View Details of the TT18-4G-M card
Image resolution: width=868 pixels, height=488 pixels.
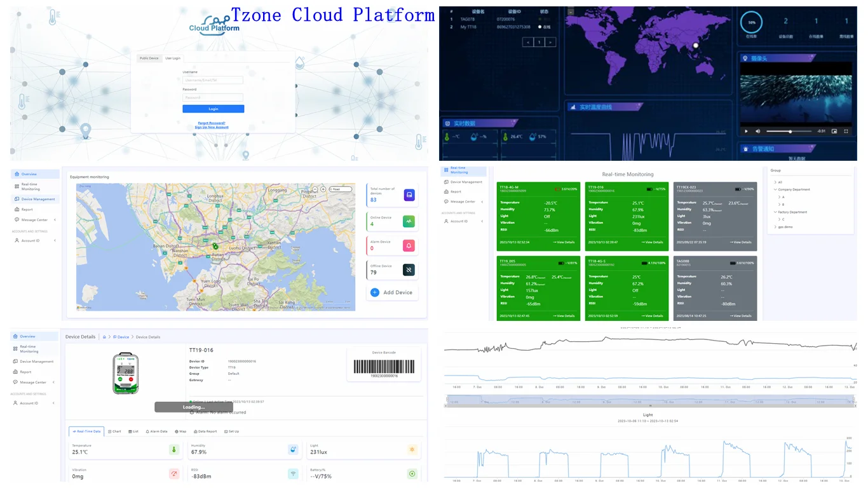point(564,242)
